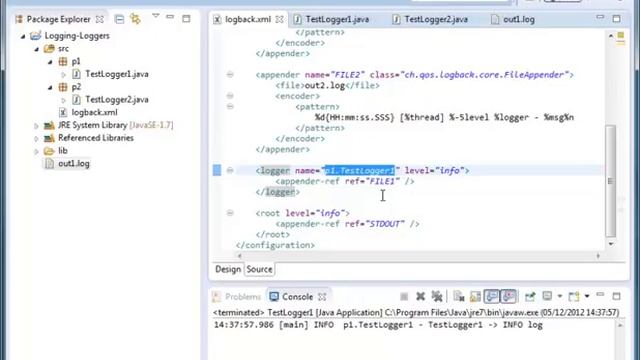Remove all terminated launches
Viewport: 640px width, 360px height.
tap(437, 297)
